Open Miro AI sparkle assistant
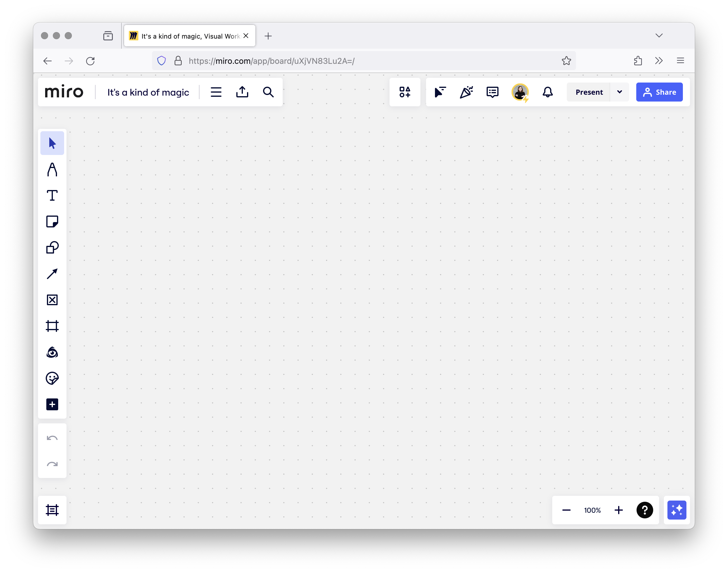 [676, 510]
